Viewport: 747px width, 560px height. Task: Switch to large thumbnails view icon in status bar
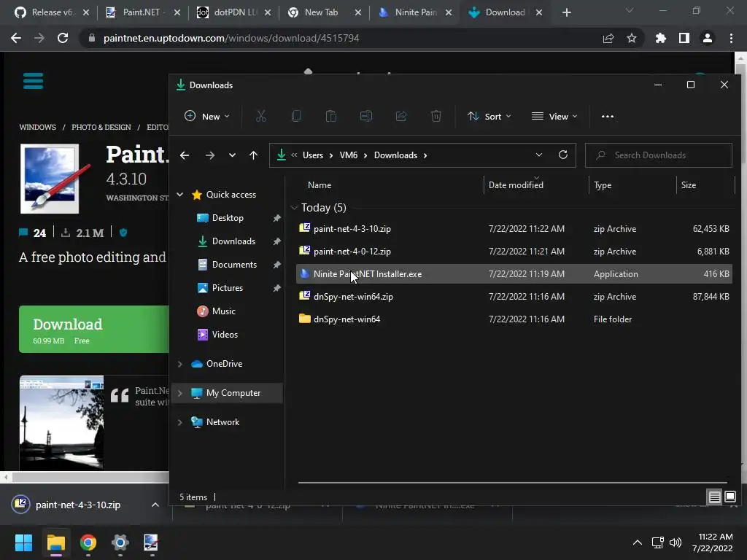click(730, 497)
